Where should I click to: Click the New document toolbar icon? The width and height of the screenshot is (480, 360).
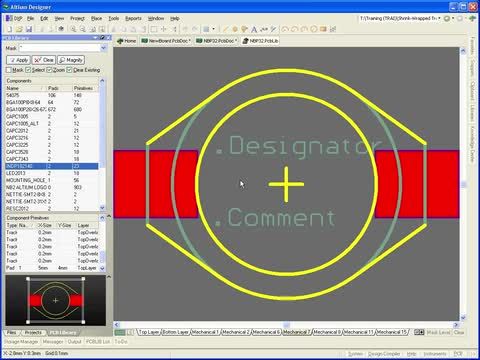pos(10,29)
